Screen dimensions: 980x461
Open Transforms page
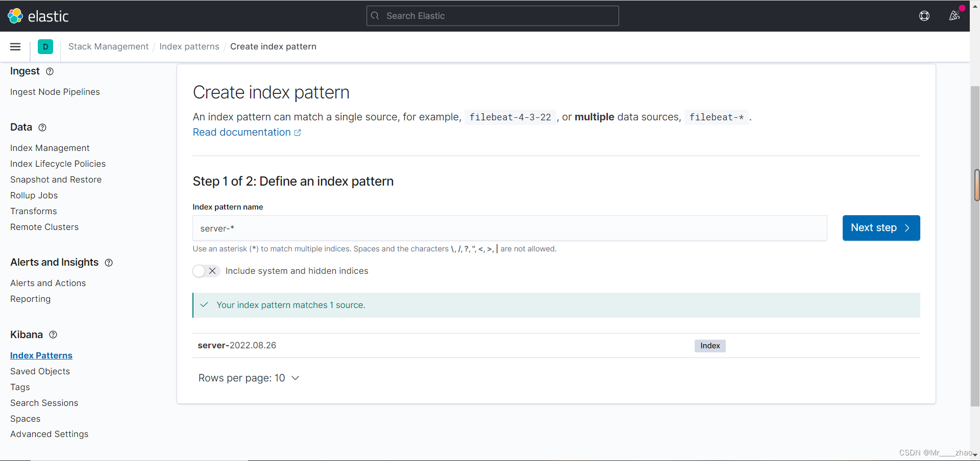(x=34, y=211)
